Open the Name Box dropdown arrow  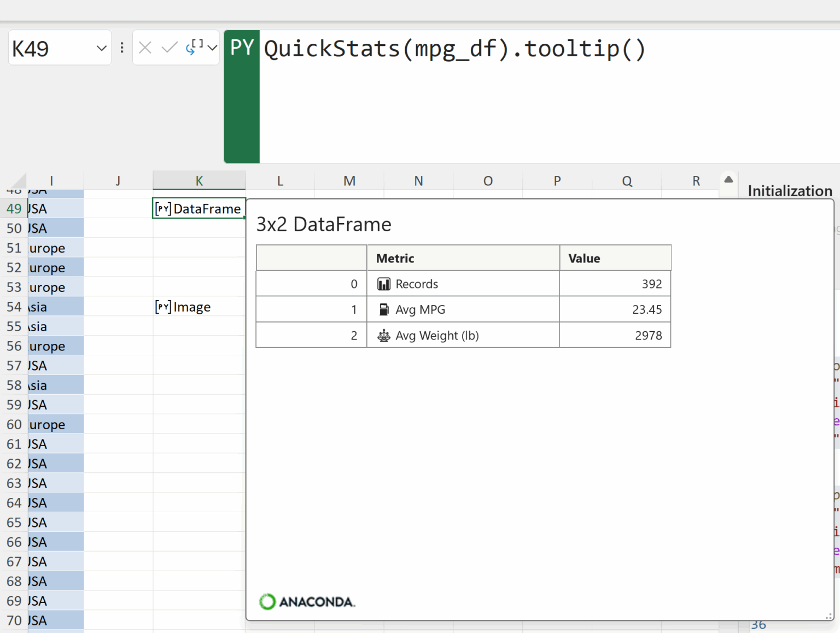[x=101, y=49]
